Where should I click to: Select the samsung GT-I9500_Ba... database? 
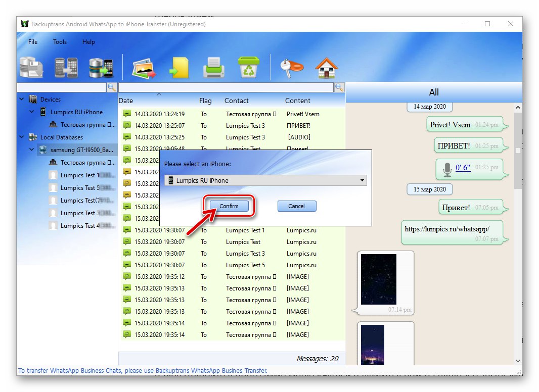coord(81,150)
